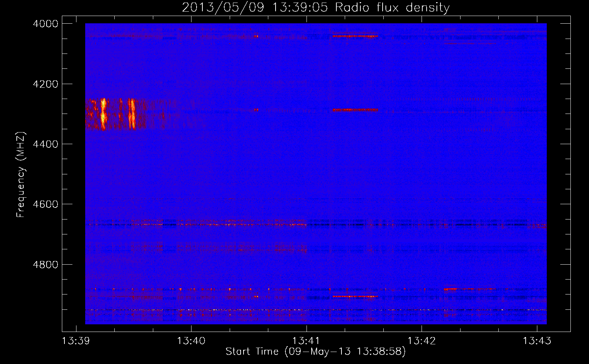Click the 'Frequency (MHZ)' axis label
This screenshot has width=589, height=364.
[x=21, y=175]
